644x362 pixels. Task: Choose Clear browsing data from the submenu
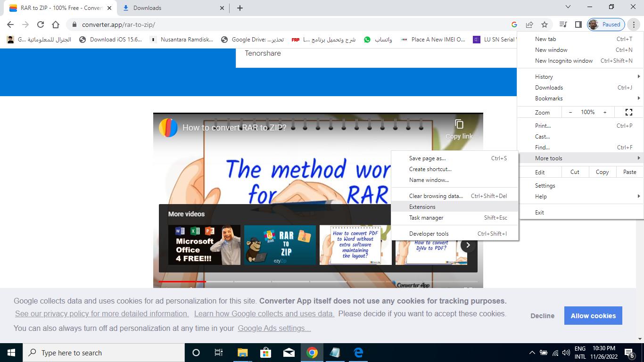[x=436, y=196]
